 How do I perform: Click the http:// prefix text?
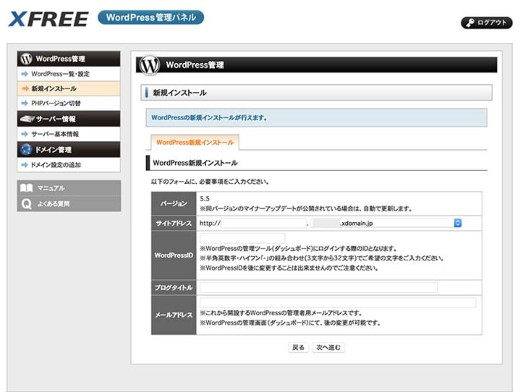point(210,223)
